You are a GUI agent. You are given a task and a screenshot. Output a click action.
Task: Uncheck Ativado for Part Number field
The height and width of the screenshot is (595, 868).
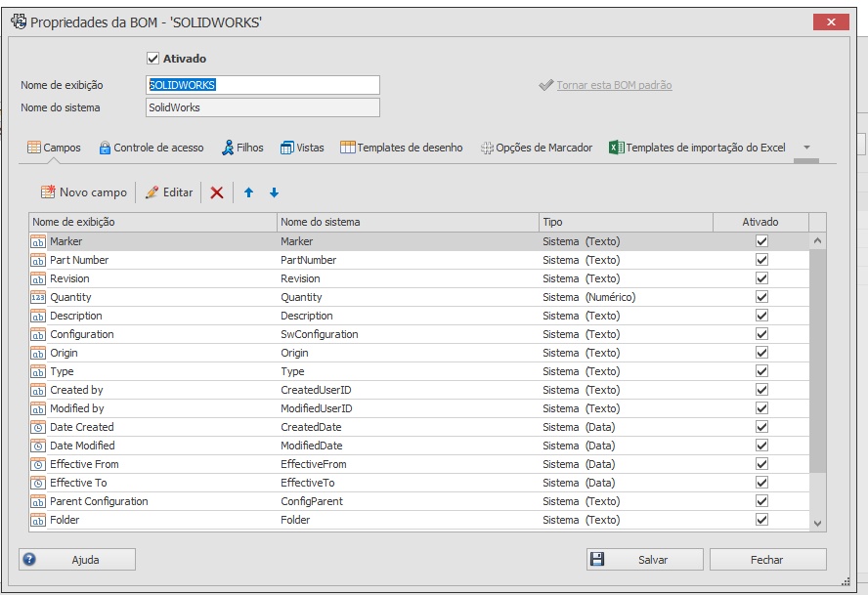pyautogui.click(x=761, y=260)
